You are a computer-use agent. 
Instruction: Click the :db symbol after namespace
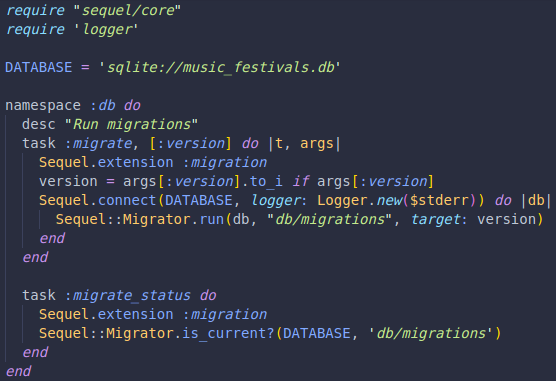tap(103, 105)
